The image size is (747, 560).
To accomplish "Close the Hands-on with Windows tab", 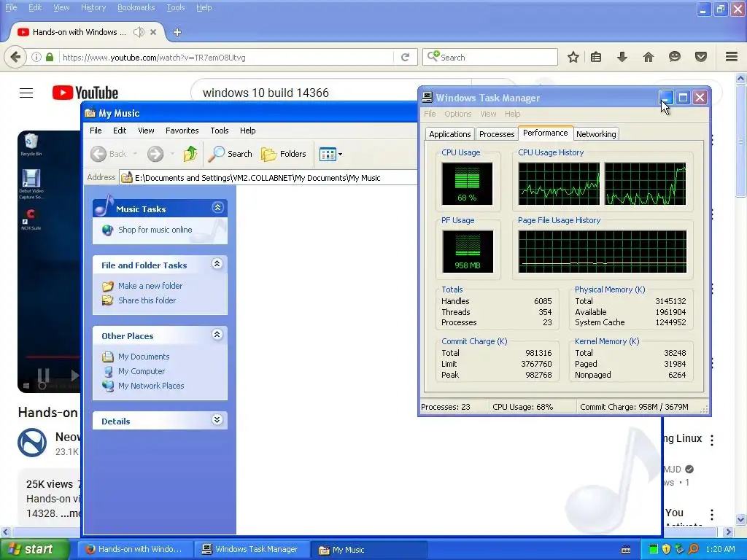I will (153, 32).
